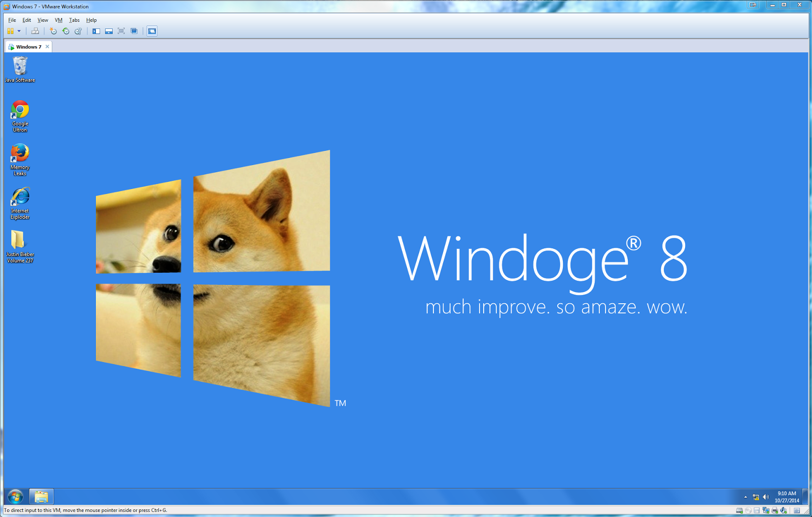The height and width of the screenshot is (517, 812).
Task: Take a new snapshot of the VM
Action: [x=54, y=31]
